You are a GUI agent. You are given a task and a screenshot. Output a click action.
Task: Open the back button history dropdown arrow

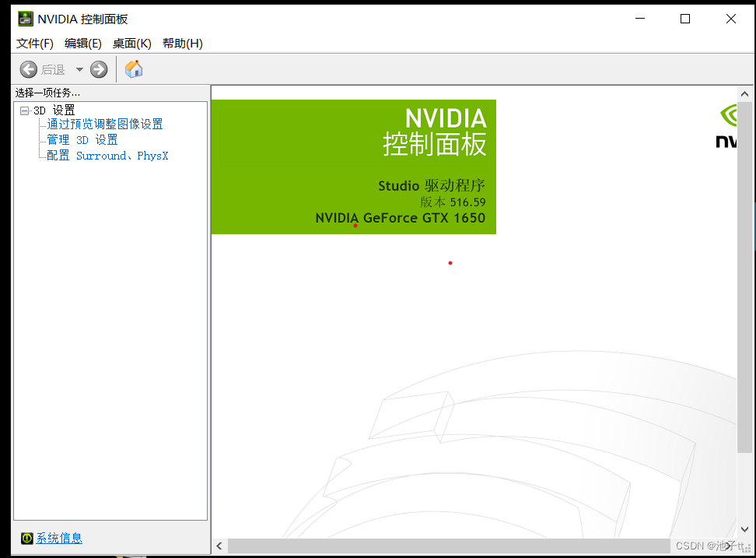point(79,68)
